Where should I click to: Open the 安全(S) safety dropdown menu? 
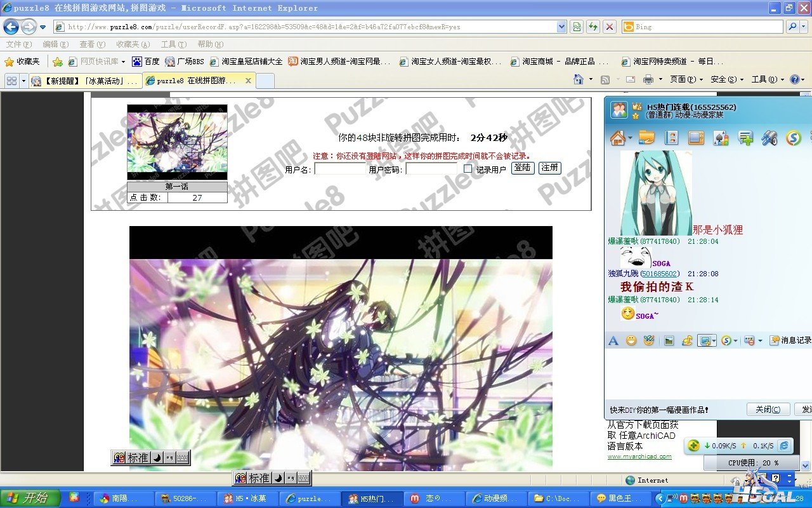pos(727,79)
